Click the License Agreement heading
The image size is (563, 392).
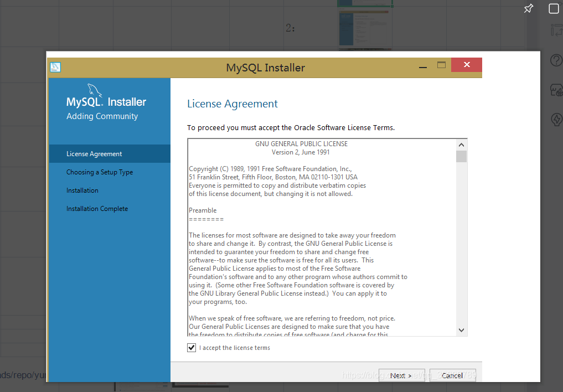pyautogui.click(x=233, y=104)
